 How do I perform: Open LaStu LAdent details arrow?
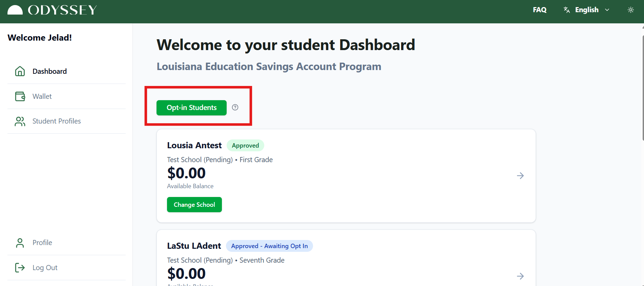520,276
